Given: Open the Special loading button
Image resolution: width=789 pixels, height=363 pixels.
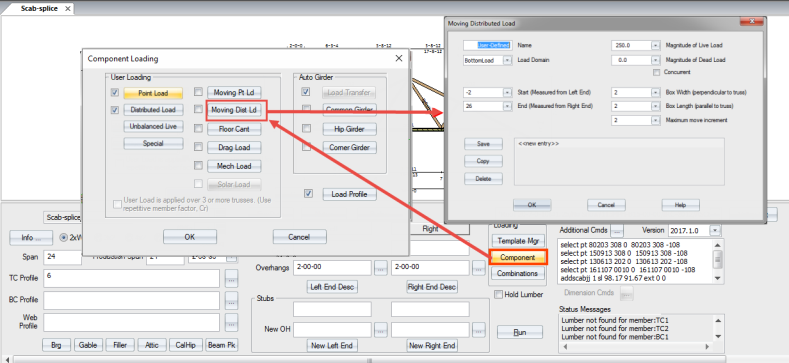Looking at the screenshot, I should click(x=153, y=143).
